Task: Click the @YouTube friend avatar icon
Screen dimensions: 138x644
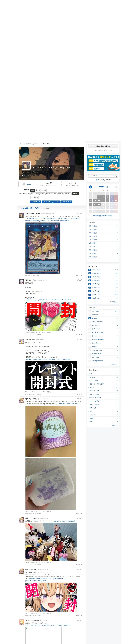Action: [x=90, y=311]
